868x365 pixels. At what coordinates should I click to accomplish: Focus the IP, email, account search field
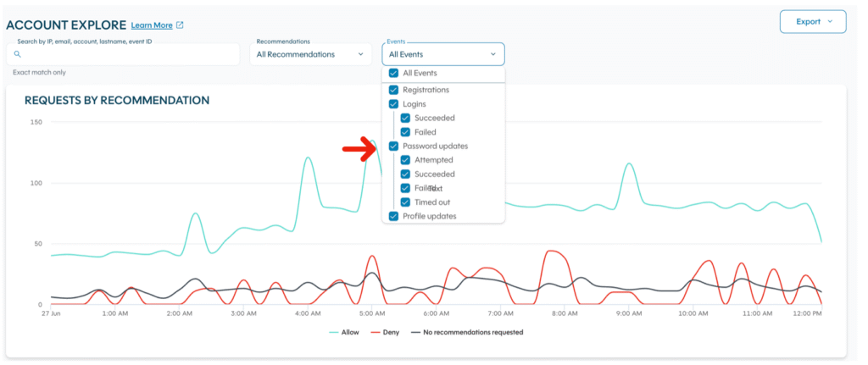[x=123, y=54]
